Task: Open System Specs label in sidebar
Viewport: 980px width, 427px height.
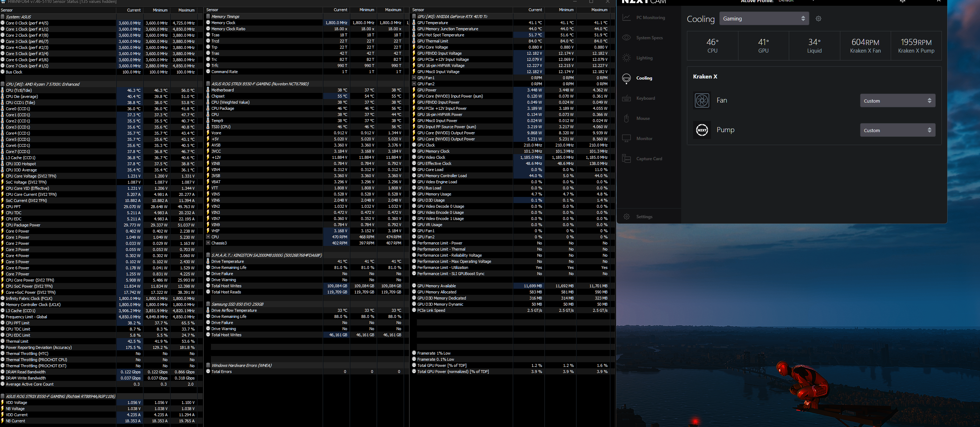Action: point(649,38)
